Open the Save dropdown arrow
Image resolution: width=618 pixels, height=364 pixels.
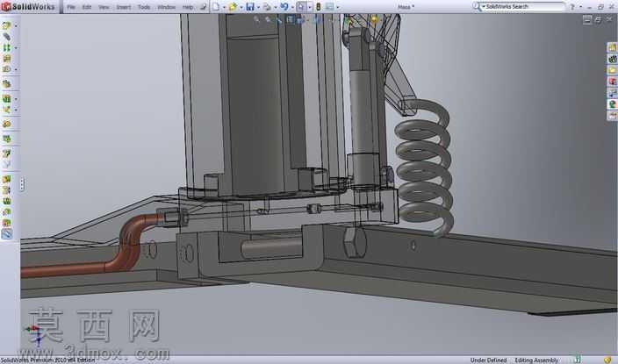click(x=258, y=7)
